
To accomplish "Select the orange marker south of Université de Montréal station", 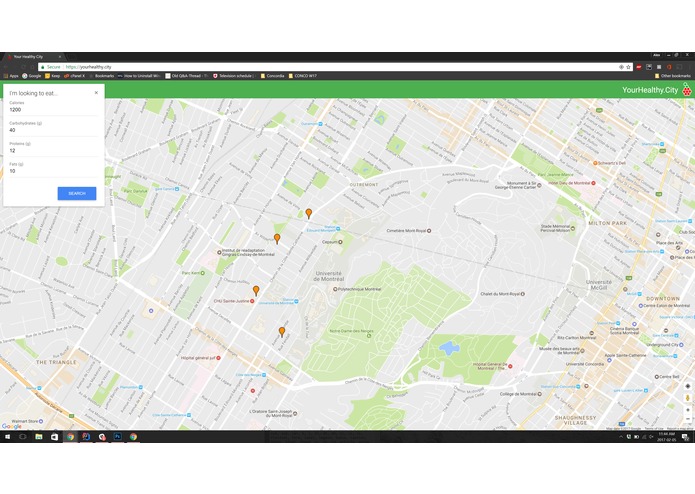I will 282,332.
